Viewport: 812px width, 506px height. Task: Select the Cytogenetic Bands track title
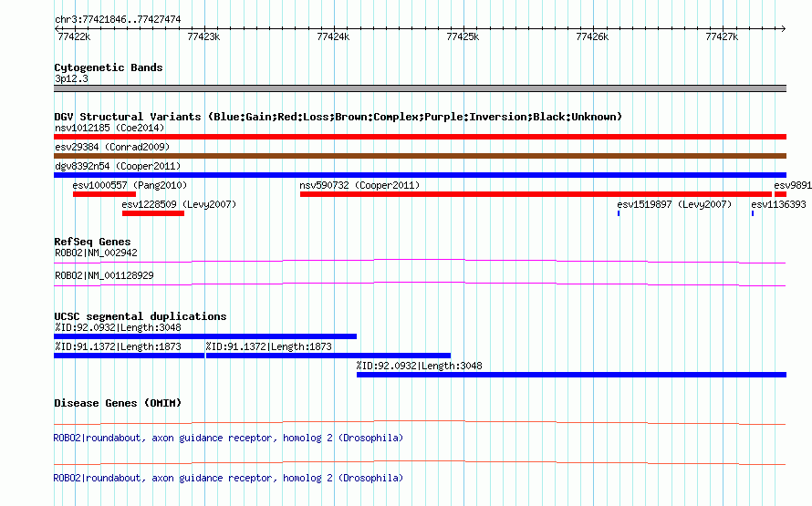(x=109, y=67)
